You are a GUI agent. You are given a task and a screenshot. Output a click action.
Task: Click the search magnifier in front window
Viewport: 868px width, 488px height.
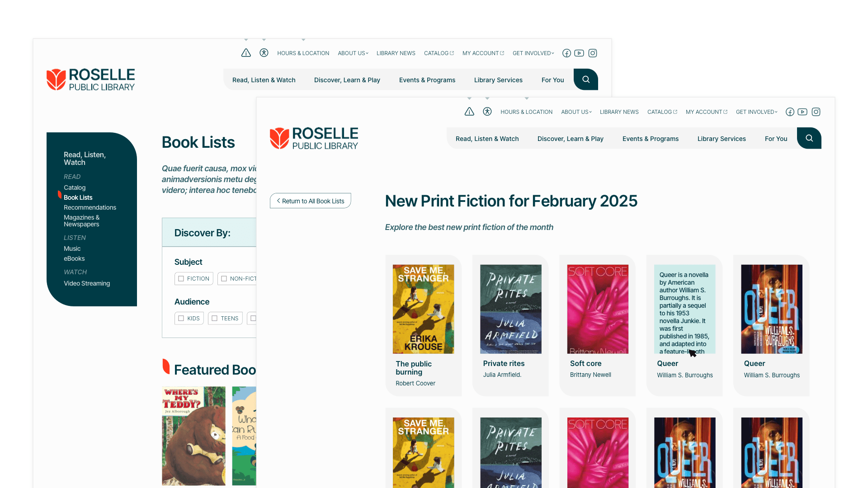click(x=809, y=138)
